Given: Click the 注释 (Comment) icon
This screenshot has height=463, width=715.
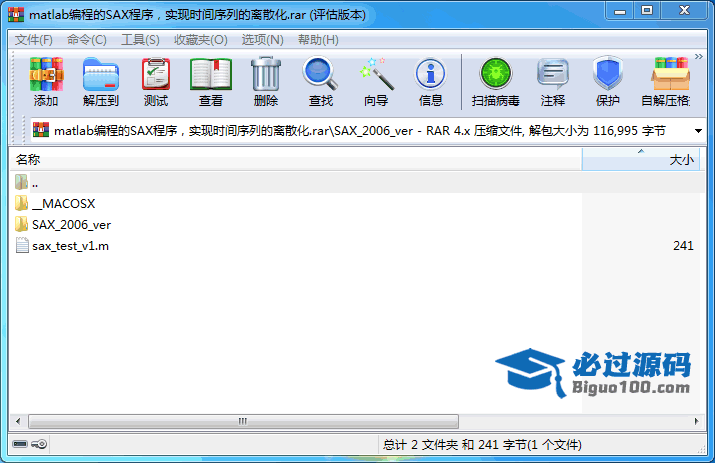Looking at the screenshot, I should [553, 74].
